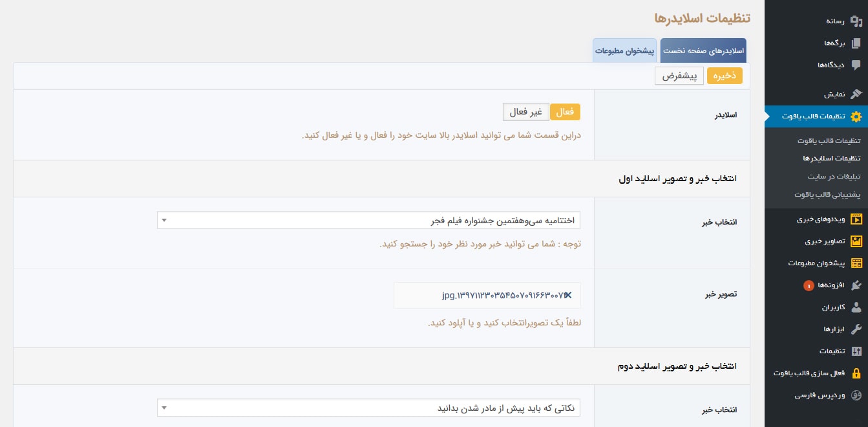Click the پیشفرض (Default) button
The height and width of the screenshot is (427, 868).
click(x=679, y=76)
